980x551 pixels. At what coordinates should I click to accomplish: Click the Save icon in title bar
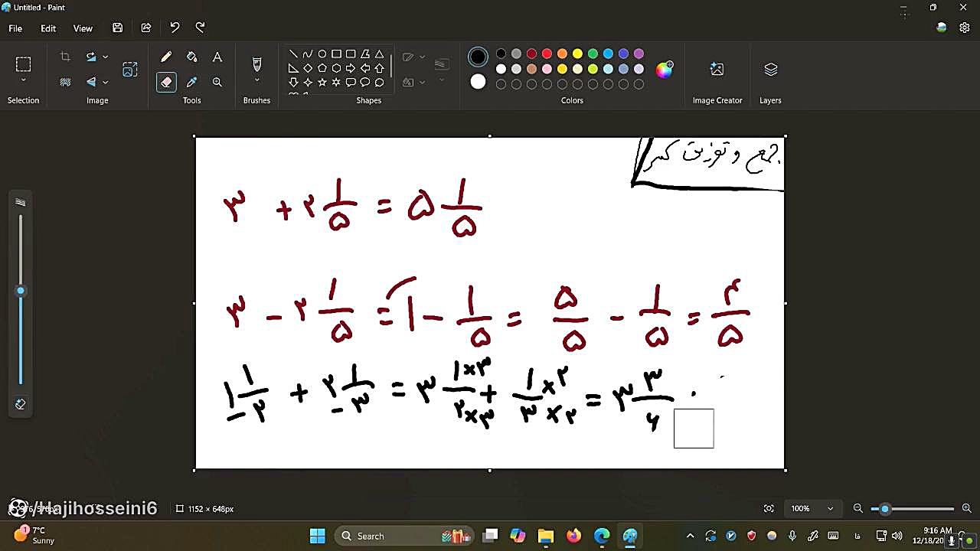(117, 28)
